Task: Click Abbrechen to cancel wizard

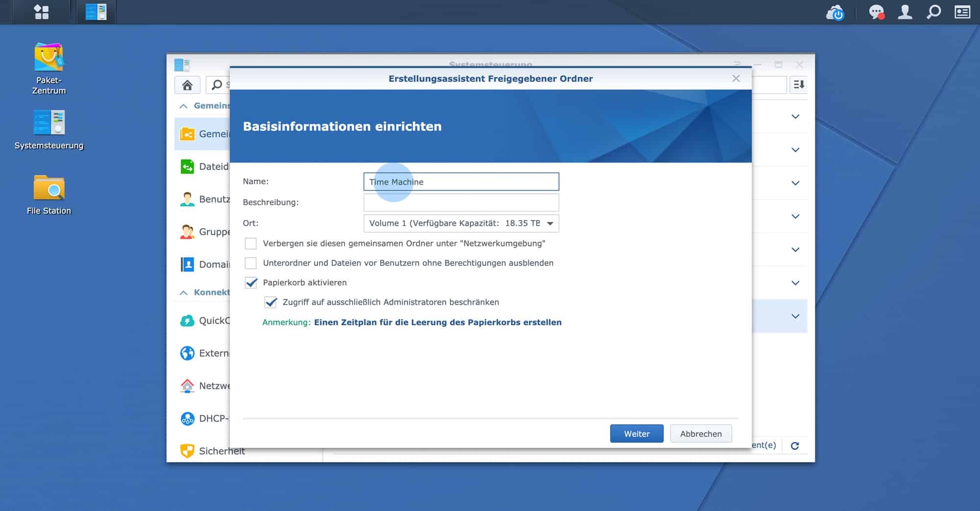Action: pos(701,434)
